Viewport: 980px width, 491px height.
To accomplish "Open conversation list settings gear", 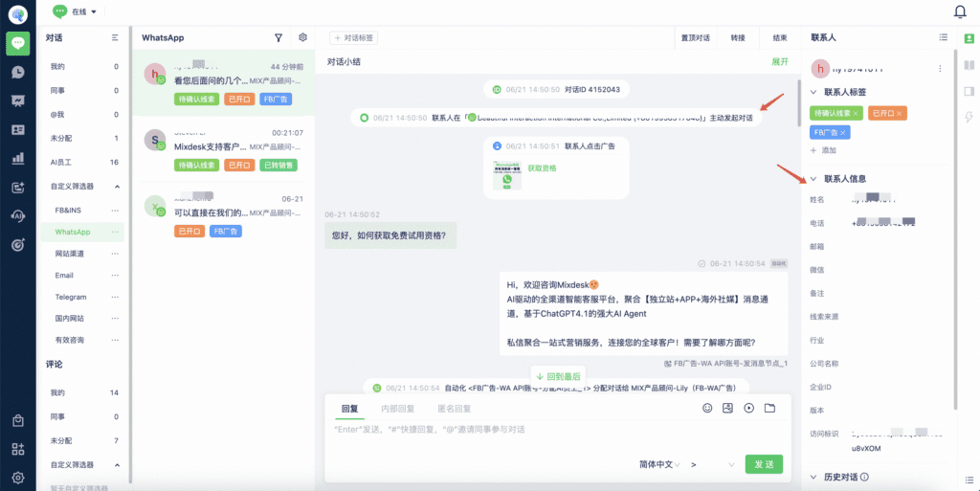I will coord(303,37).
